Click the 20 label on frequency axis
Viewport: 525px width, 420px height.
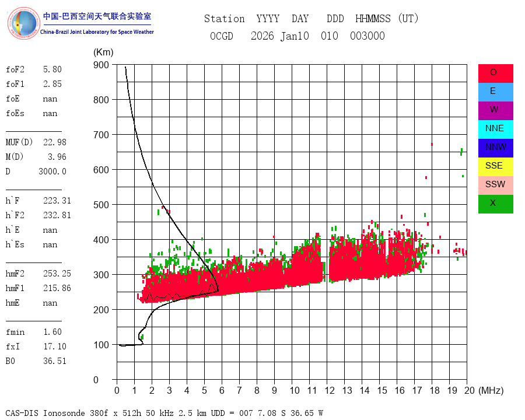tap(470, 390)
